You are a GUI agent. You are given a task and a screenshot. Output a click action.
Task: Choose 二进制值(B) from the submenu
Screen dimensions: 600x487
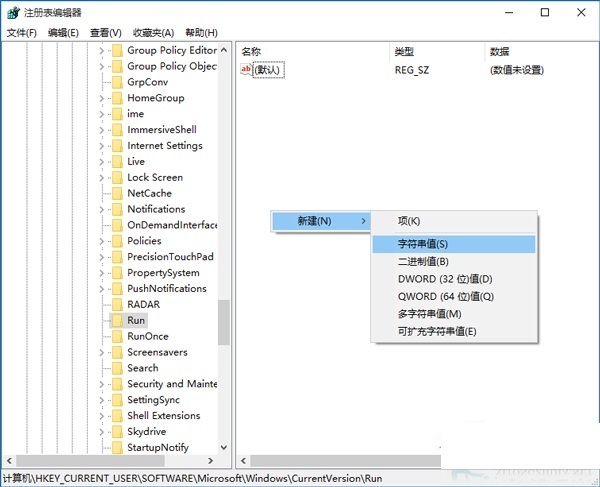point(454,262)
